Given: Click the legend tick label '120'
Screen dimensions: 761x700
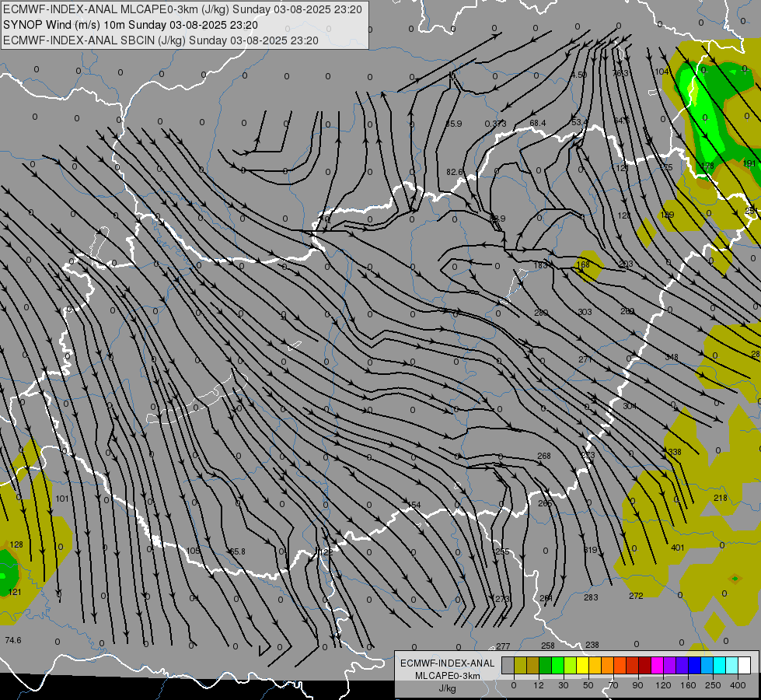Looking at the screenshot, I should tap(664, 685).
